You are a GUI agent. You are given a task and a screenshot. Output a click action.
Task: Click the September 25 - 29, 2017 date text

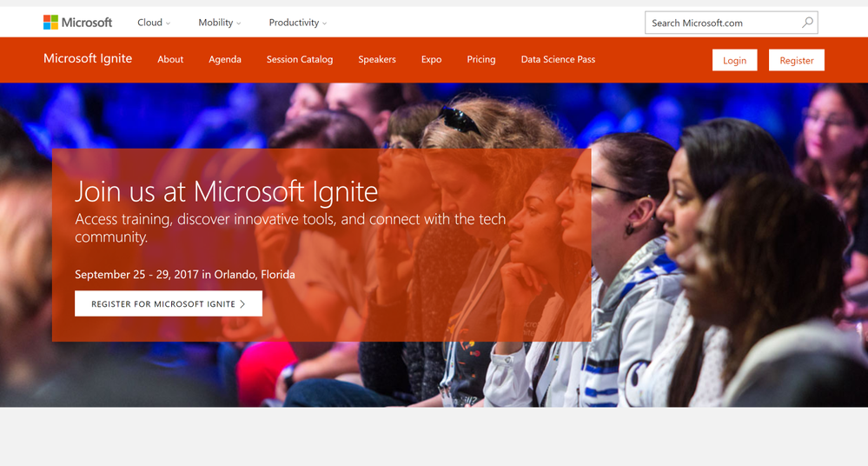(185, 274)
